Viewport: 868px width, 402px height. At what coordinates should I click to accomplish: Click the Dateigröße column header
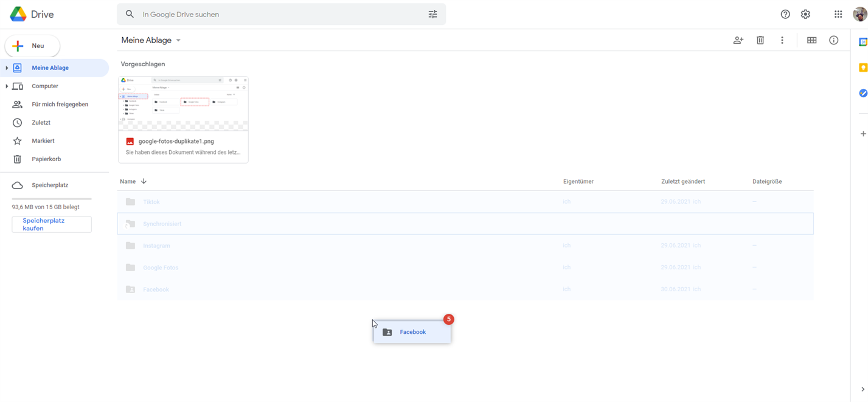767,181
